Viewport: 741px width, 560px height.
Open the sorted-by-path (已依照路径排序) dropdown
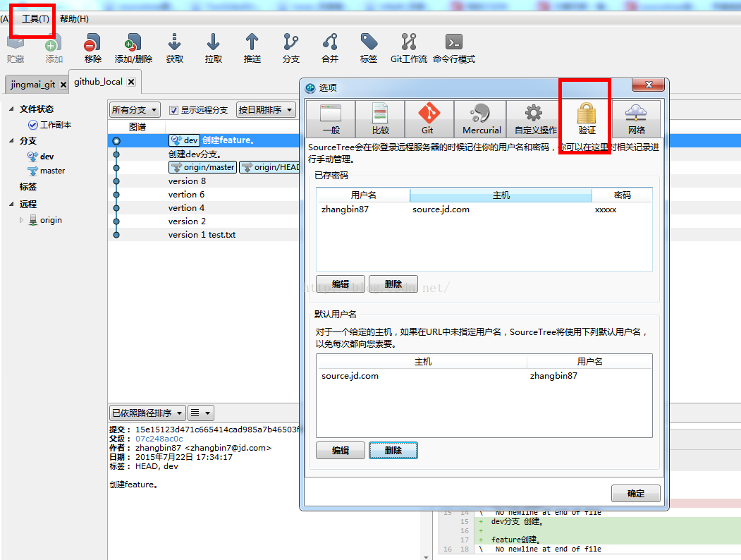(147, 413)
